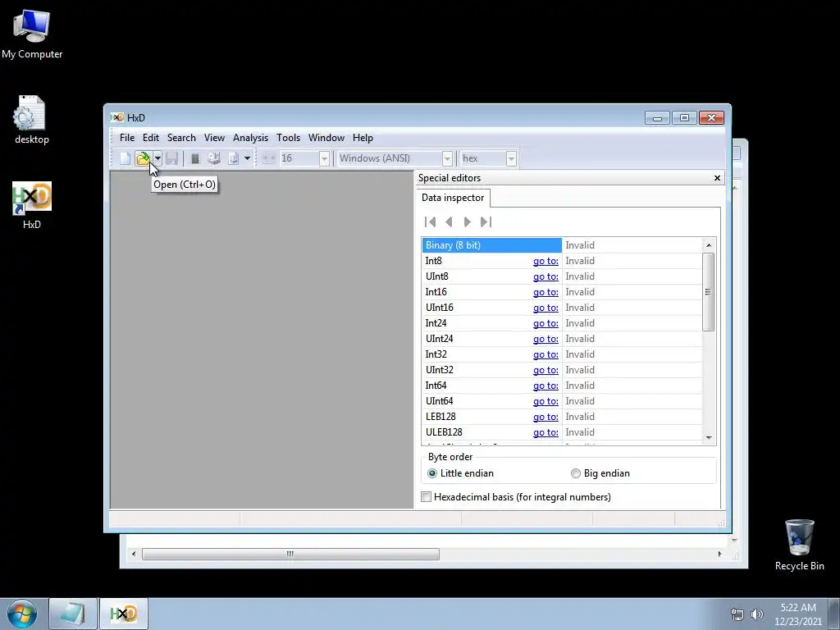Image resolution: width=840 pixels, height=630 pixels.
Task: Open the Help menu
Action: click(x=363, y=138)
